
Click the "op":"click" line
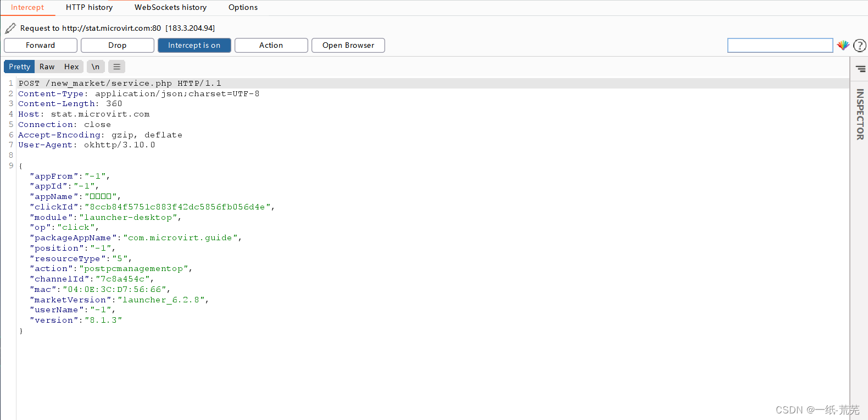(64, 228)
